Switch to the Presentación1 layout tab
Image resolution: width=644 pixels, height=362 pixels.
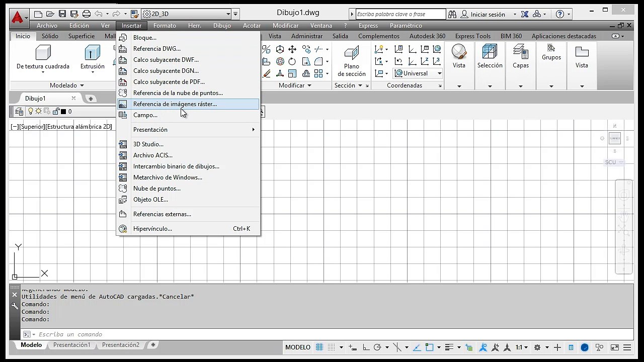click(72, 345)
